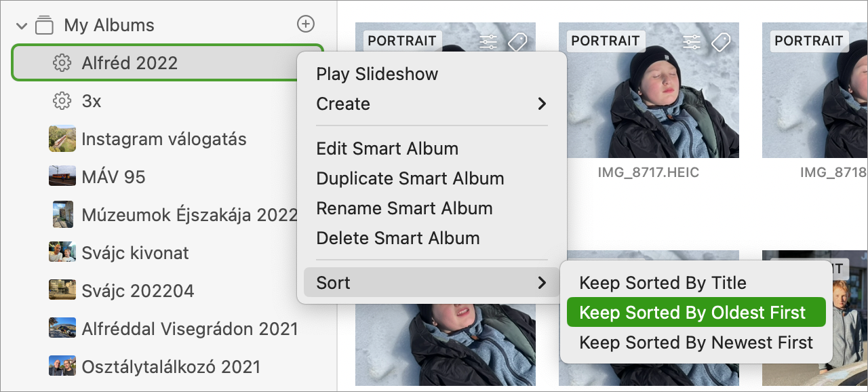
Task: Open the IMG_8718 photo thumbnail
Action: (815, 90)
